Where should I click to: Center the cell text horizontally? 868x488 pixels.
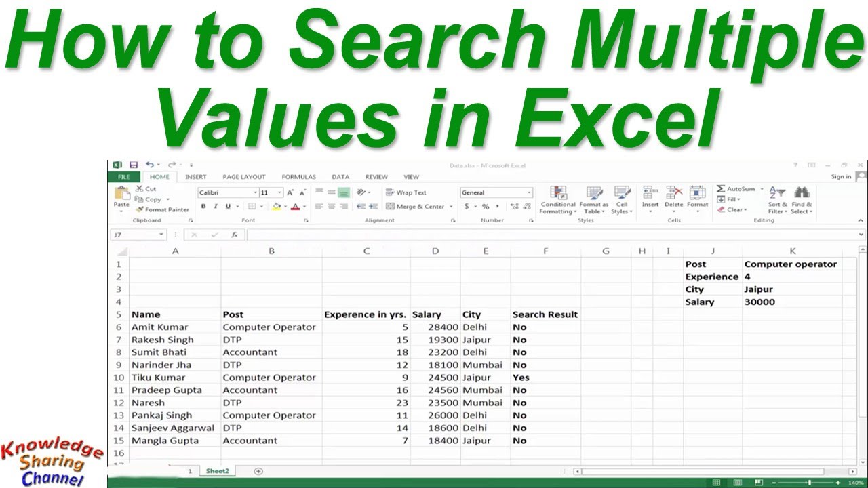click(x=332, y=207)
